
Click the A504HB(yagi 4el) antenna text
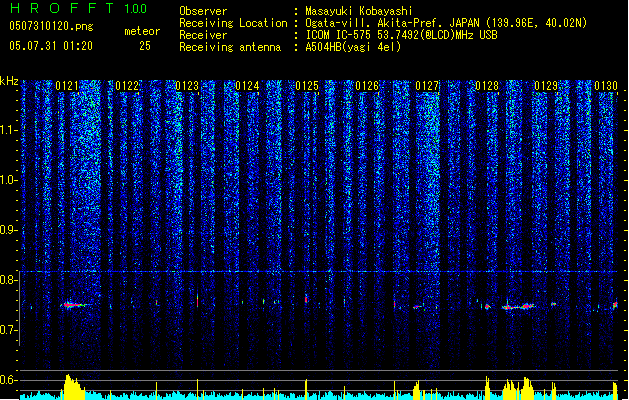tap(353, 47)
